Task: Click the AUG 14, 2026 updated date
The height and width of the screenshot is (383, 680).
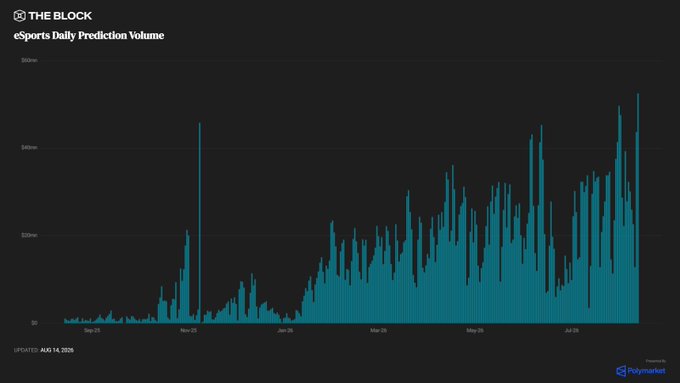Action: (x=57, y=350)
